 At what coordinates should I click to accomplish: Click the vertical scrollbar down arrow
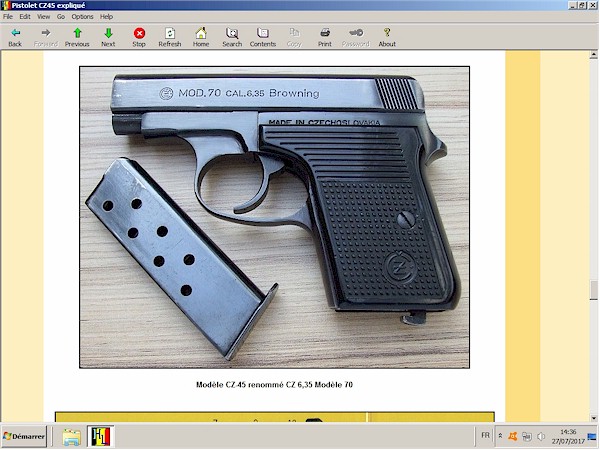593,417
